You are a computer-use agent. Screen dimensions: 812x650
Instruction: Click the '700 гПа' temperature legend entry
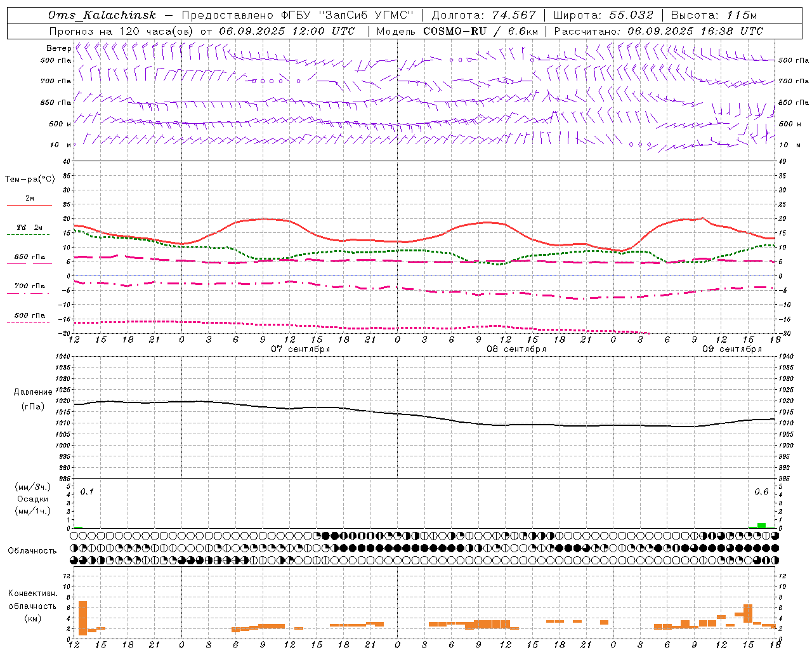tap(30, 286)
